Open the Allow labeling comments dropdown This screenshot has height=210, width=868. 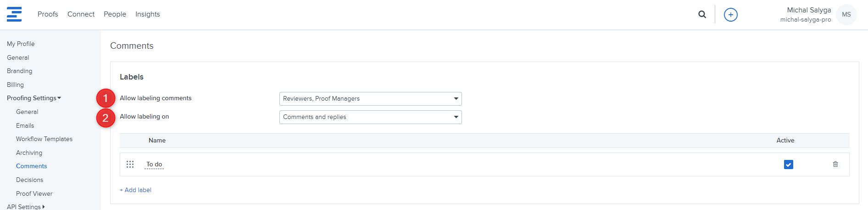[370, 99]
